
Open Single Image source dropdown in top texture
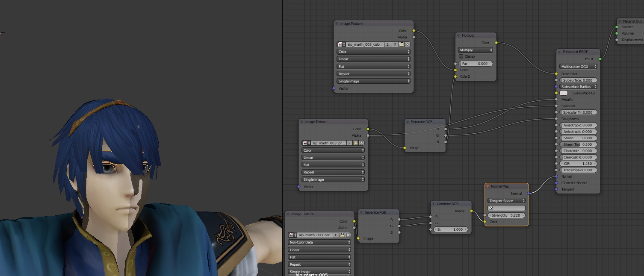pyautogui.click(x=374, y=81)
